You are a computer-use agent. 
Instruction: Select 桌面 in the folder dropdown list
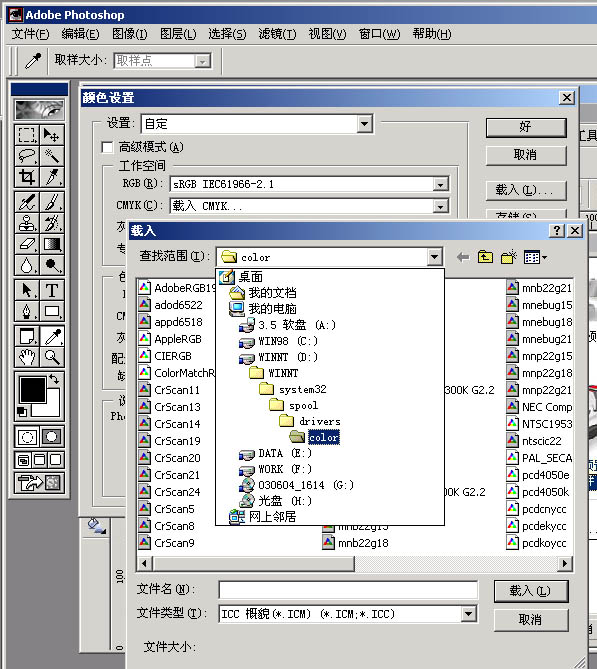click(x=242, y=276)
